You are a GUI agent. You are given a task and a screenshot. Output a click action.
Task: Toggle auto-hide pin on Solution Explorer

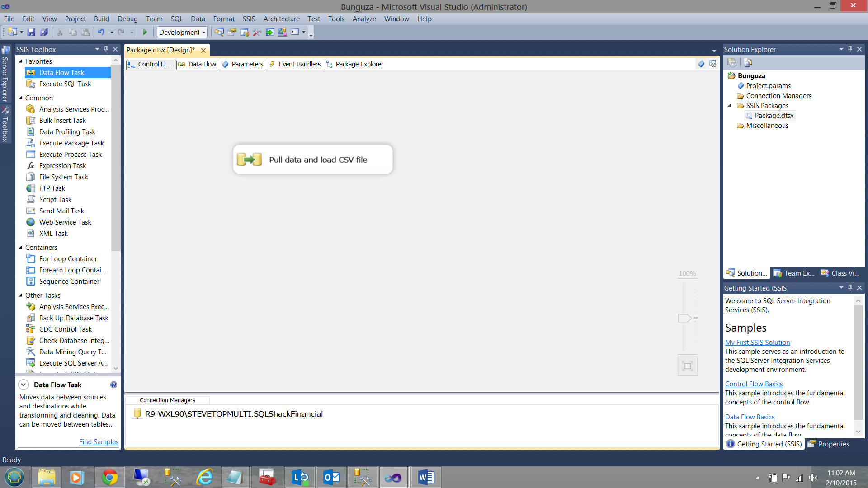click(850, 49)
